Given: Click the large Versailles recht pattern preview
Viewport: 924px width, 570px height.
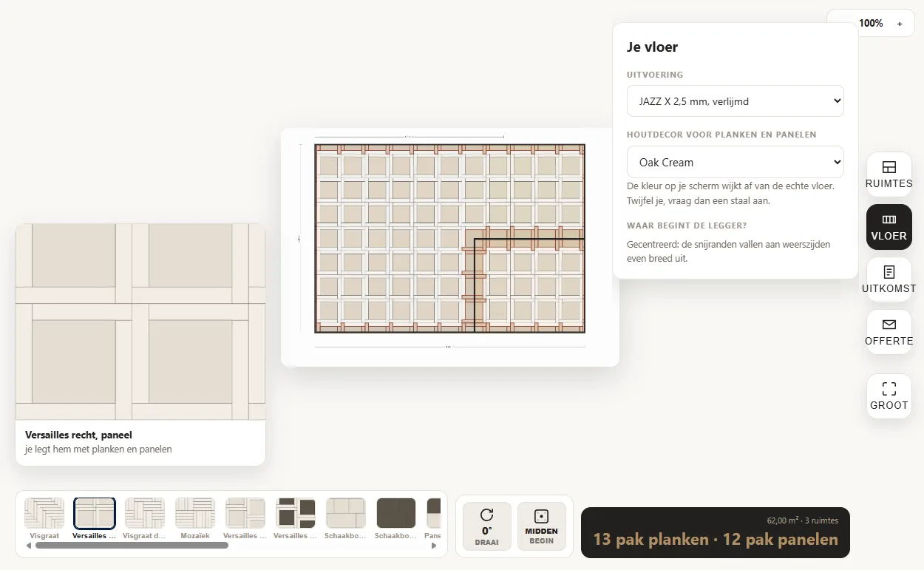Looking at the screenshot, I should click(140, 322).
